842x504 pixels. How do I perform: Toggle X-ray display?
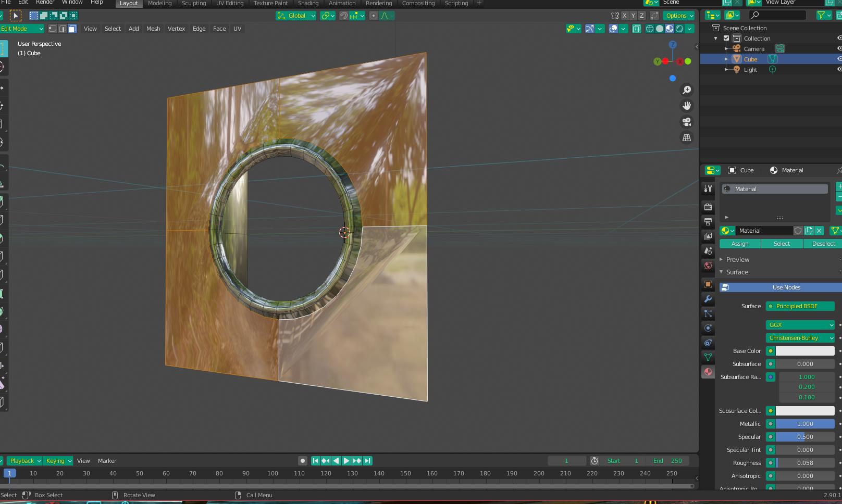(x=637, y=29)
